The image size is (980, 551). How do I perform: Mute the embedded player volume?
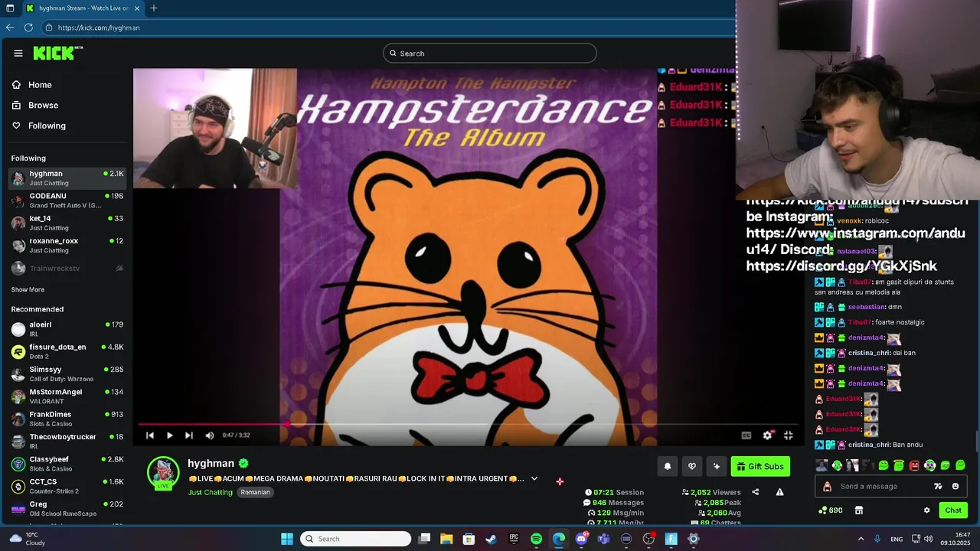click(210, 435)
